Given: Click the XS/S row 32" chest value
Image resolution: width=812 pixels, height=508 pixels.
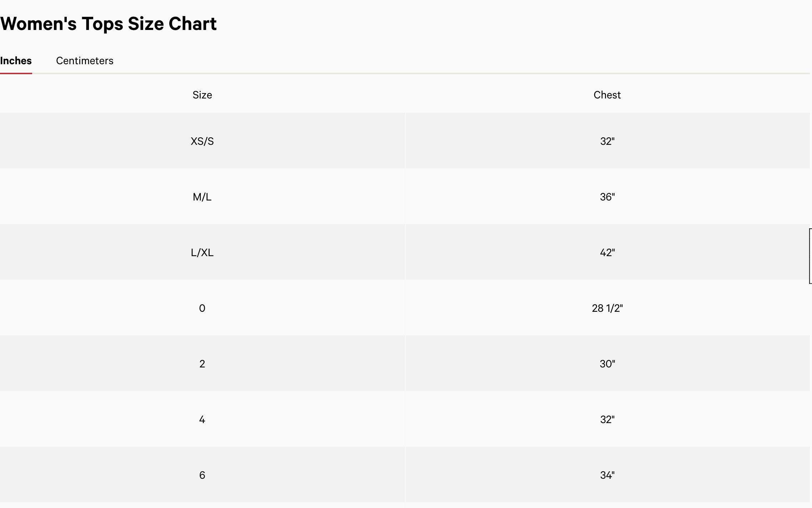Looking at the screenshot, I should [607, 141].
